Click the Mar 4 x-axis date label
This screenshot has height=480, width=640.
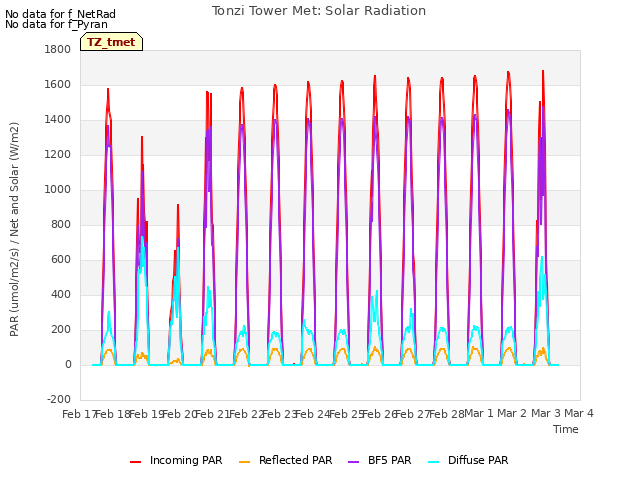579,413
